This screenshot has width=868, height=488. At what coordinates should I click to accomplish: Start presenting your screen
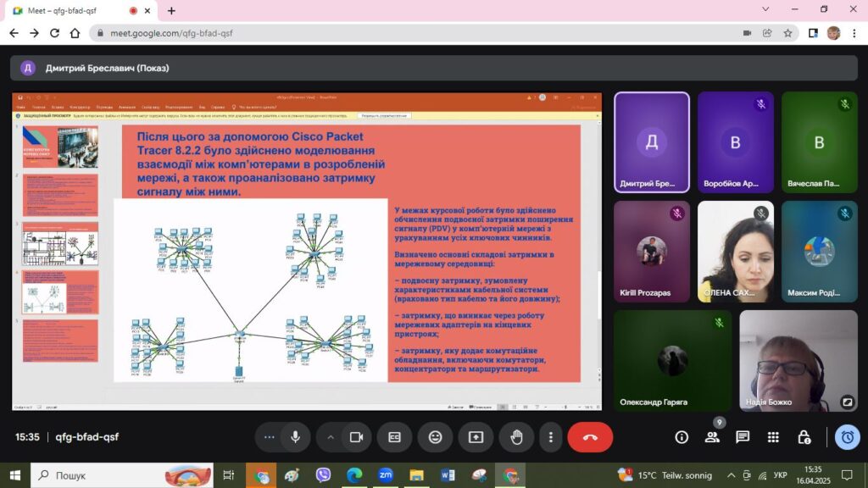coord(476,437)
